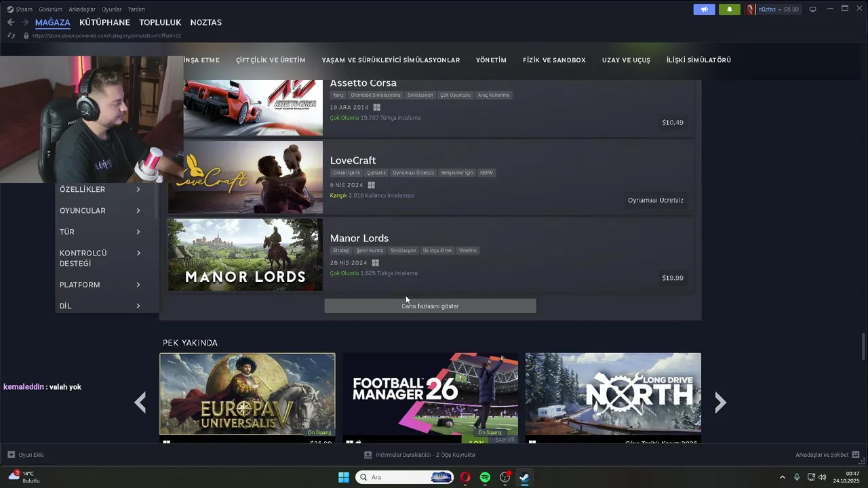Open the Yardım menu

136,9
